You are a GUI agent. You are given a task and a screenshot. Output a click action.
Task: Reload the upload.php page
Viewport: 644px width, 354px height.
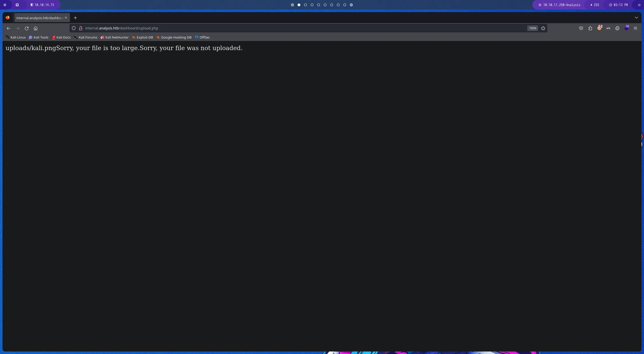27,28
